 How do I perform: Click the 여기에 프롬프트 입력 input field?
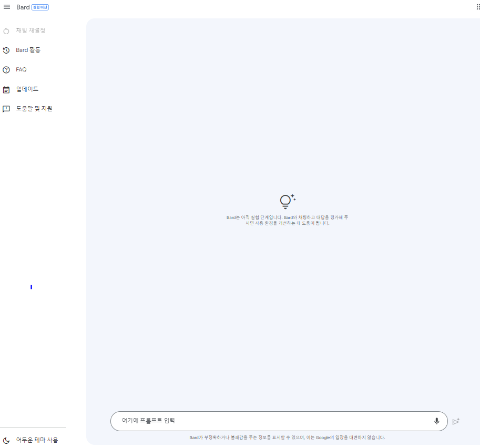pos(279,421)
